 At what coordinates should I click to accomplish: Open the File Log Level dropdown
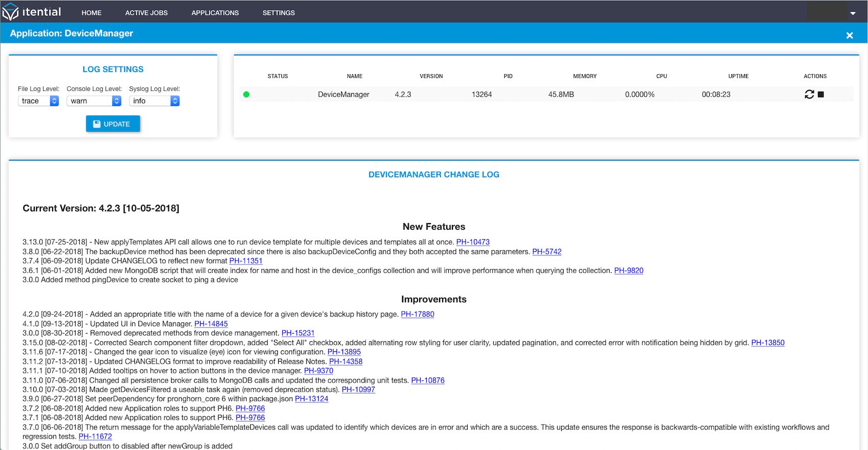click(x=38, y=101)
